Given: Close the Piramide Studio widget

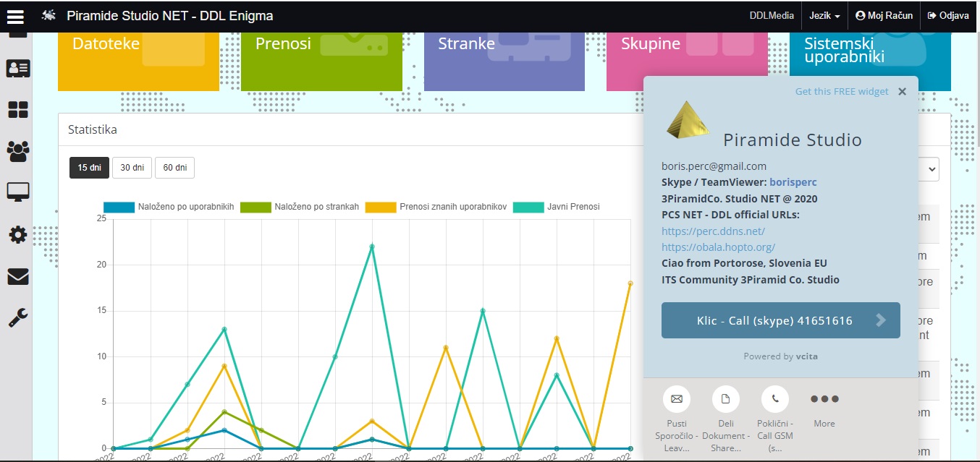Looking at the screenshot, I should (902, 92).
